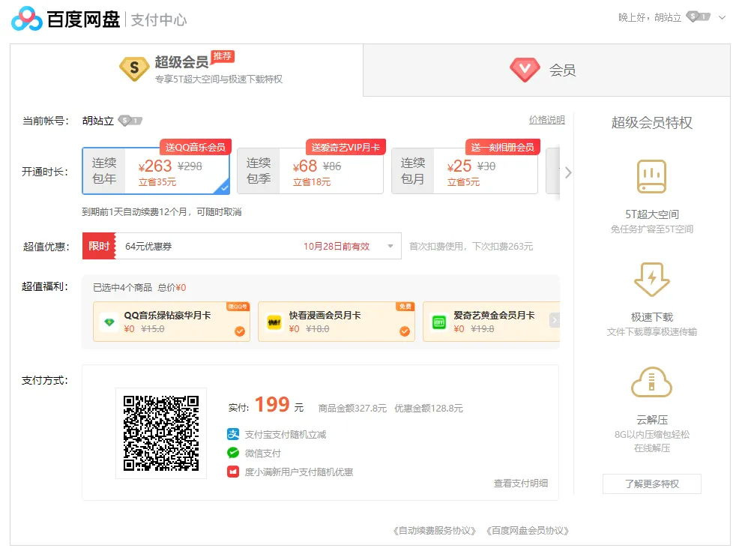Click the Kuaikan Manhua yellow icon
The width and height of the screenshot is (748, 560).
pos(274,322)
